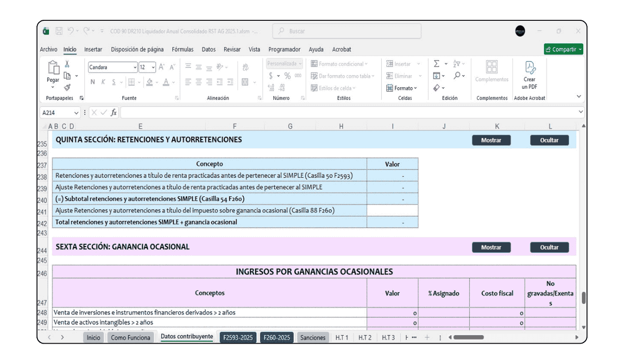624x364 pixels.
Task: Click the Pegar clipboard paste icon
Action: pos(53,68)
